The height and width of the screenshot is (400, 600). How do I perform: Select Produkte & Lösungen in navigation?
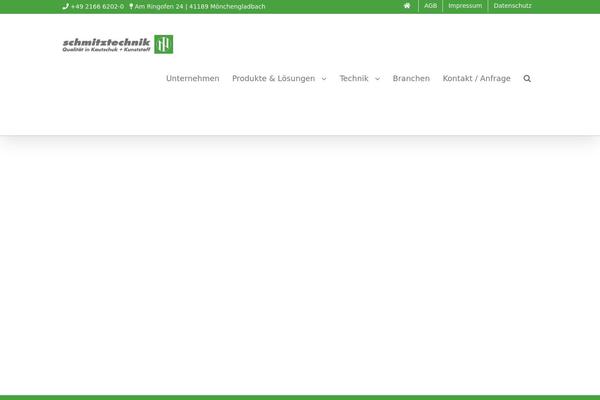tap(273, 78)
